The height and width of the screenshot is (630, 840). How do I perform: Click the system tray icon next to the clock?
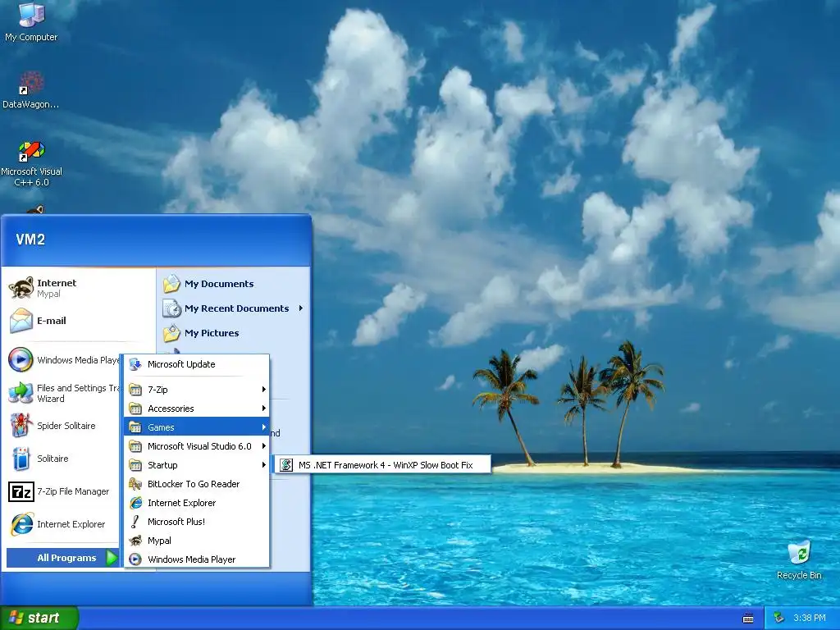coord(779,619)
